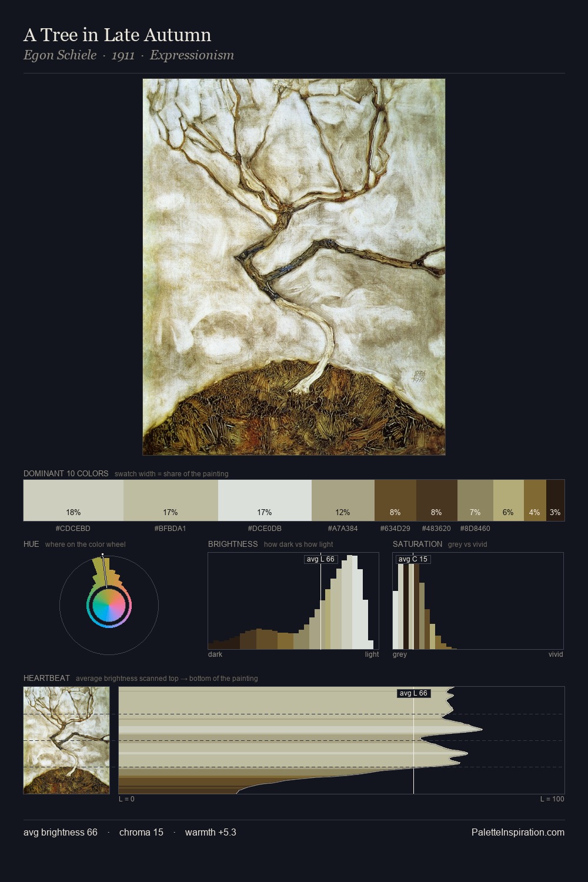The image size is (588, 882).
Task: Click the 'grey' axis label under Saturation
Action: (x=400, y=654)
